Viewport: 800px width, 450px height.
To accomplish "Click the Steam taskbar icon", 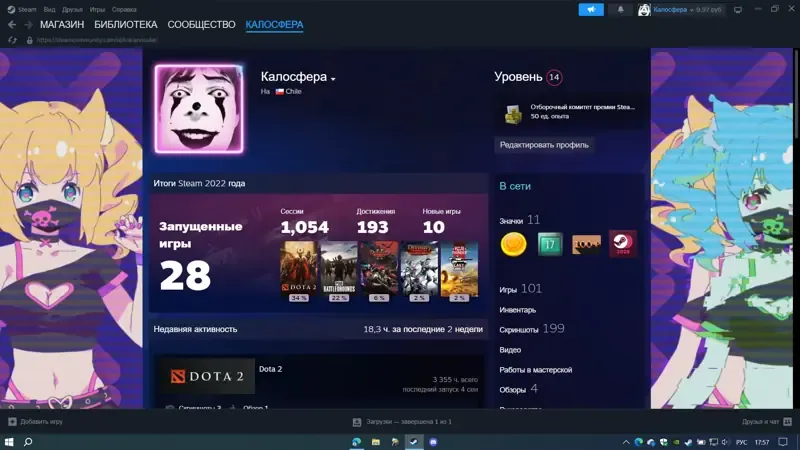I will [414, 442].
